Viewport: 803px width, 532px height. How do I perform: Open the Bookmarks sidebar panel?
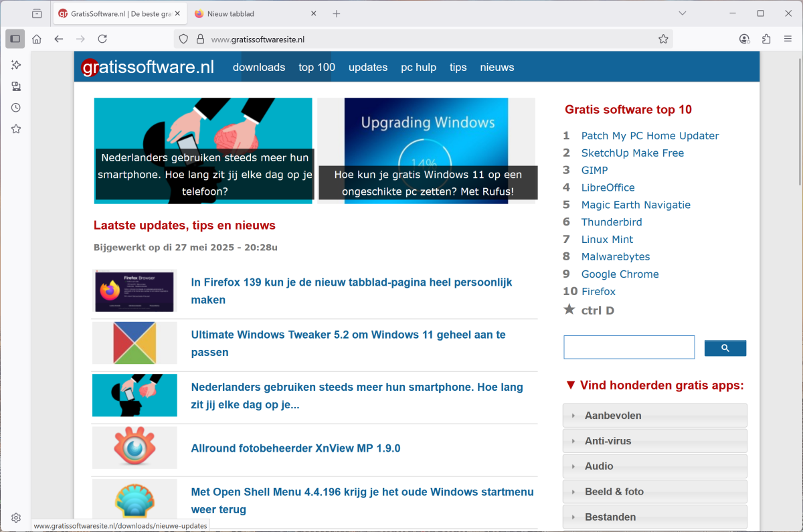point(16,129)
